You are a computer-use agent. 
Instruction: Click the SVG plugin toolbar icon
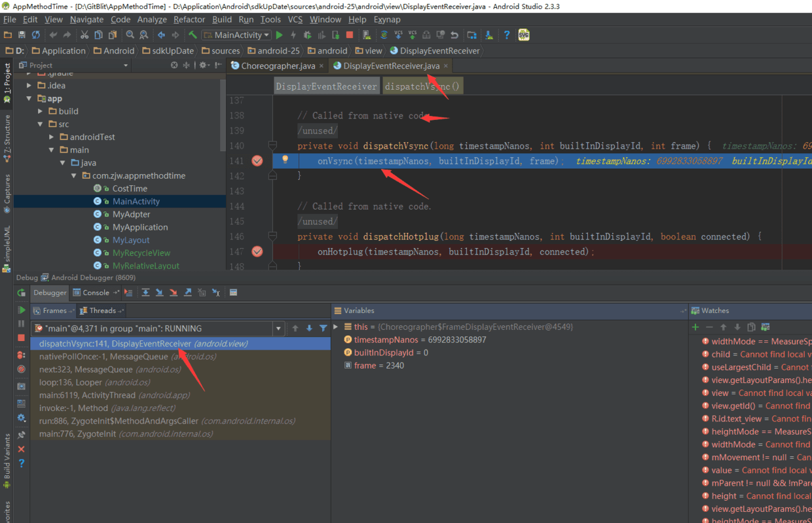tap(524, 35)
